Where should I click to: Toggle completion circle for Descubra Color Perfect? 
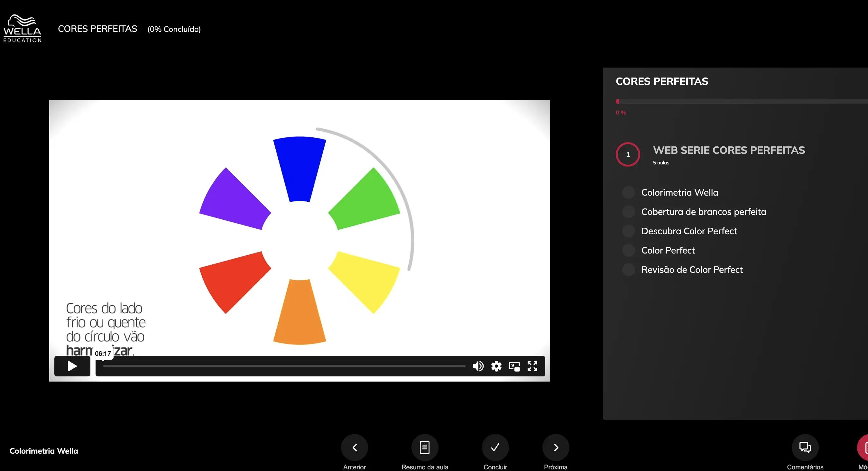628,231
